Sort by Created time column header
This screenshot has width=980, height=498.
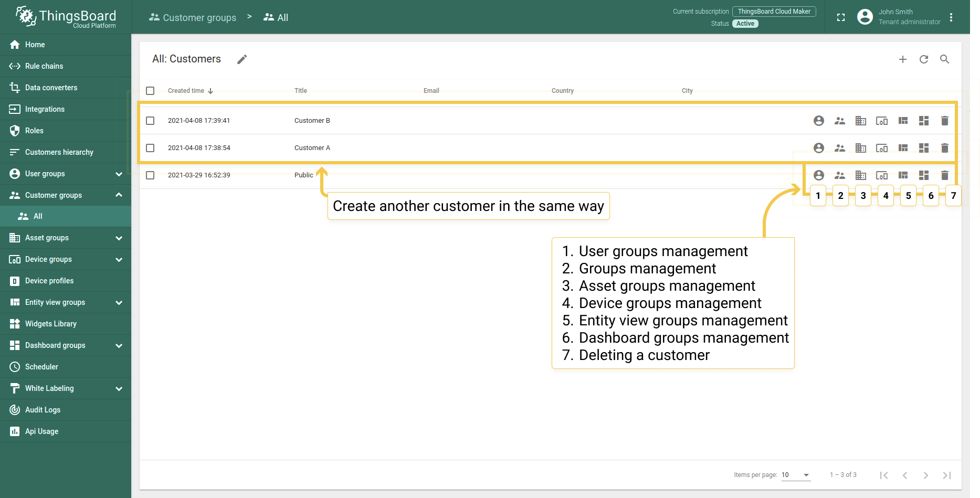click(186, 91)
